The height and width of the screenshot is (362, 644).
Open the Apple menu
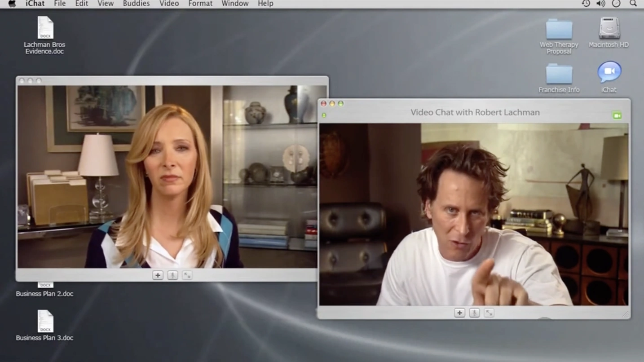point(12,4)
